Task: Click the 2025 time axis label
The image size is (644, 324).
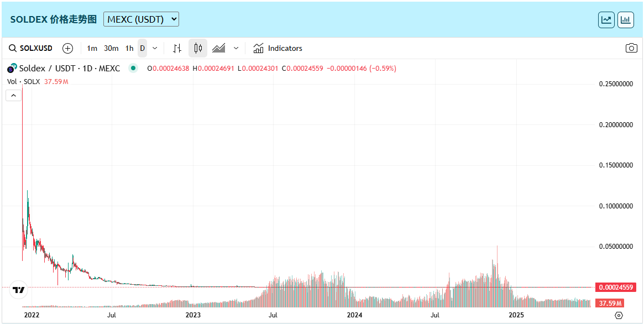Action: pyautogui.click(x=516, y=315)
